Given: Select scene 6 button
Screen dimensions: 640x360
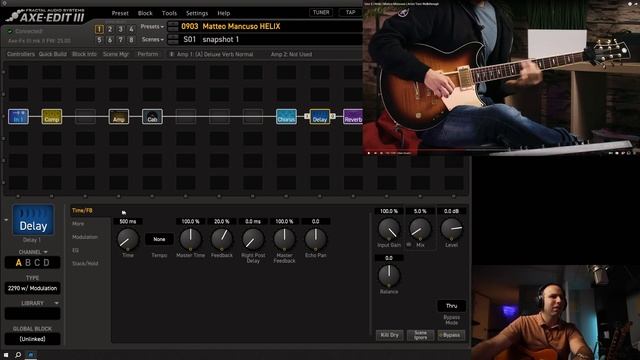Looking at the screenshot, I should tap(110, 40).
